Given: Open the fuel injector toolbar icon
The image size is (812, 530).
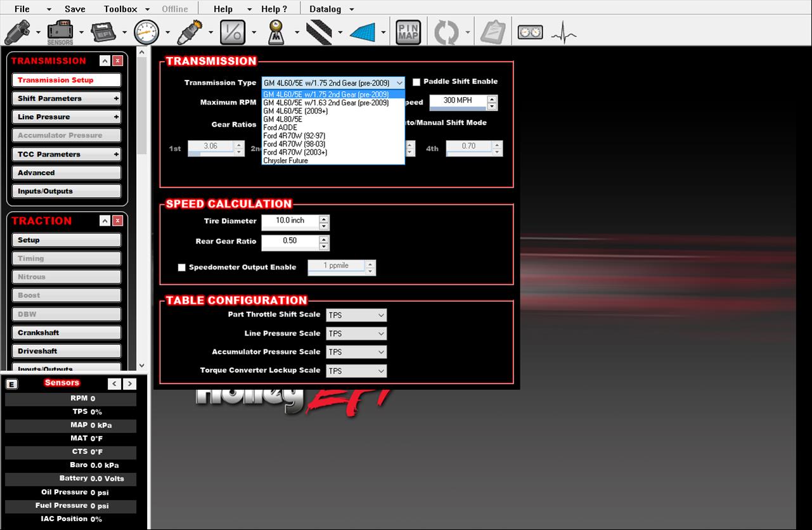Looking at the screenshot, I should (18, 32).
